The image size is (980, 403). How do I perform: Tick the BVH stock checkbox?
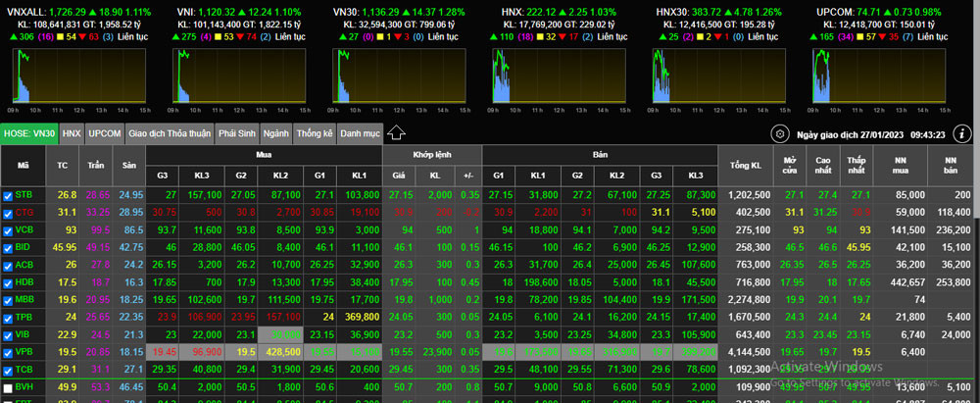click(x=9, y=388)
